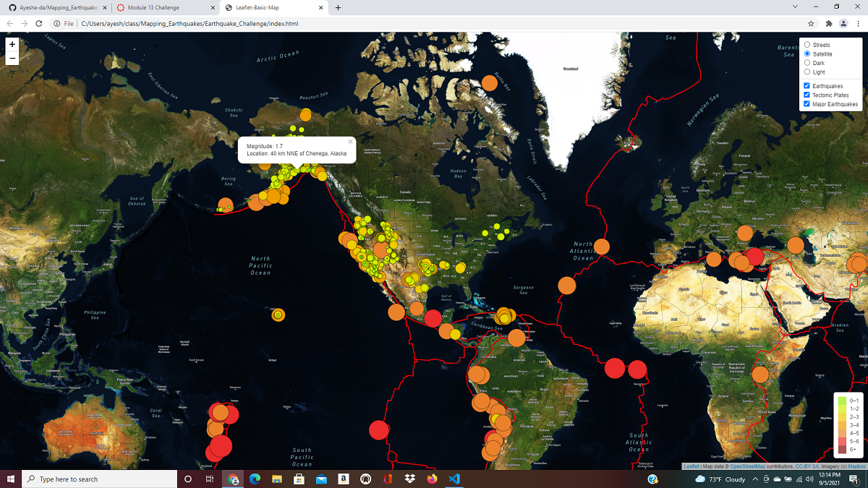868x488 pixels.
Task: Switch the basemap to Streets
Action: pos(807,44)
